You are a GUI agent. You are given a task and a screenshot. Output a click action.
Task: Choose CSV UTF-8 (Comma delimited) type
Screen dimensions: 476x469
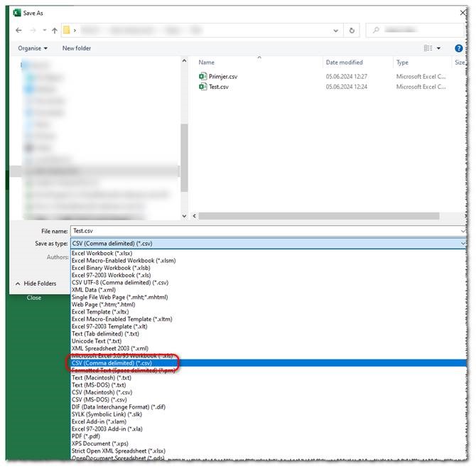click(120, 283)
